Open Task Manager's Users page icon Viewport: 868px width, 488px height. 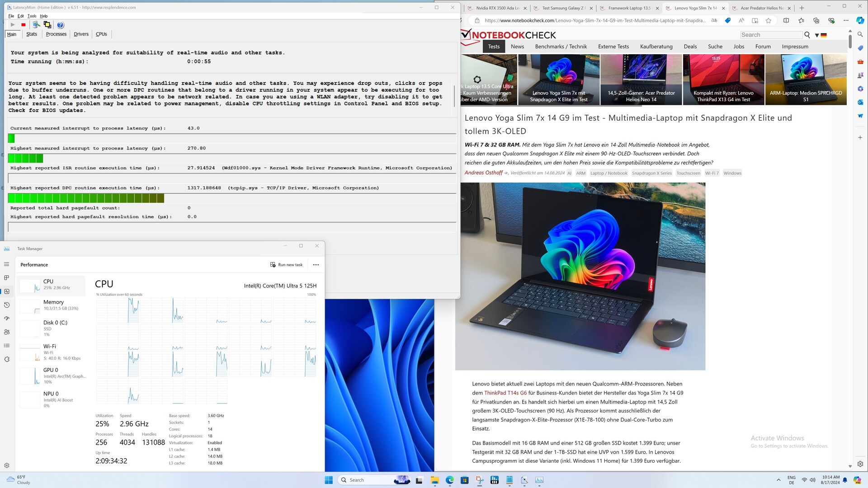pyautogui.click(x=7, y=332)
